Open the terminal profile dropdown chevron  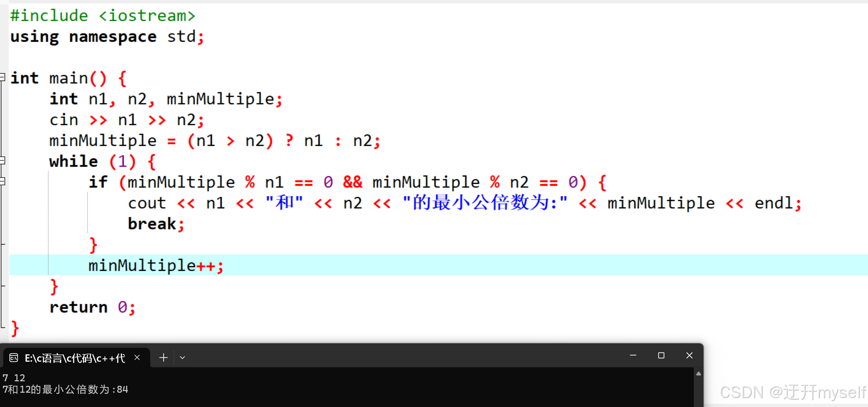(182, 358)
